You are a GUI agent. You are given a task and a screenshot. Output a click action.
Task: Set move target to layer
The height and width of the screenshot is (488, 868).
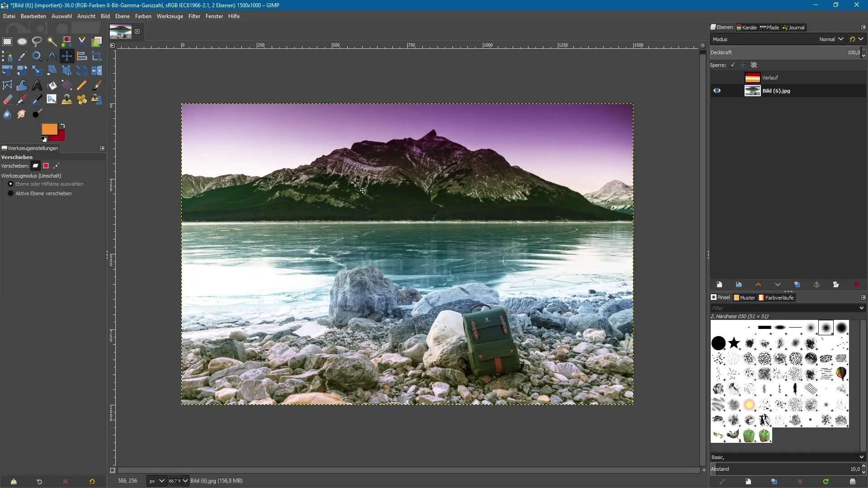pyautogui.click(x=35, y=166)
